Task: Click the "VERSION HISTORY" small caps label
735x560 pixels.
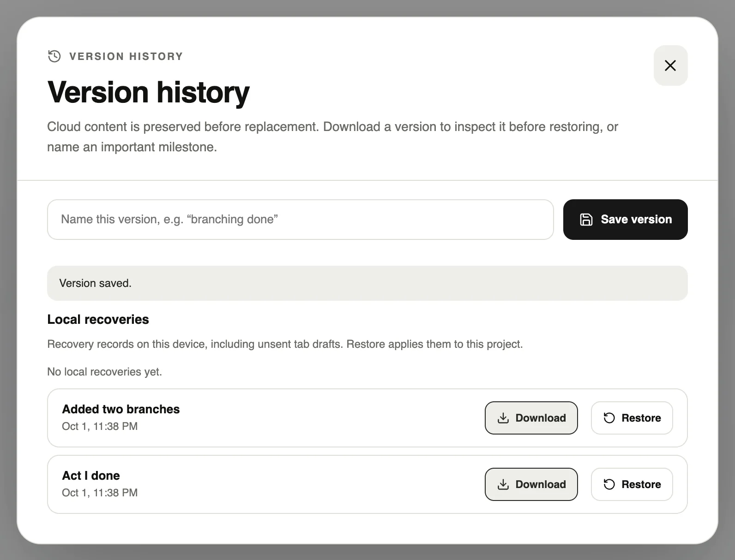Action: pos(126,56)
